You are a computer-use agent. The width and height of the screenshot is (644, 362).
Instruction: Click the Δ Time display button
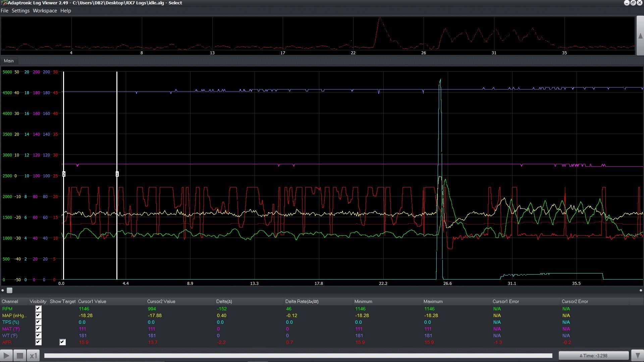593,356
